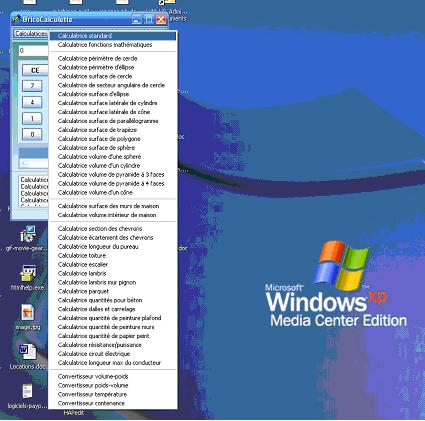Select Calculatrice quantité de papier peint

[x=113, y=336]
